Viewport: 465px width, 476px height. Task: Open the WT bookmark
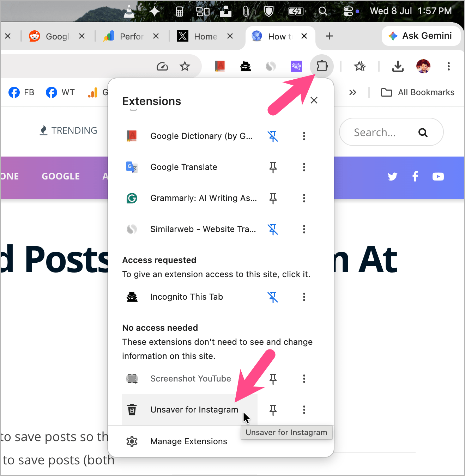click(x=60, y=92)
